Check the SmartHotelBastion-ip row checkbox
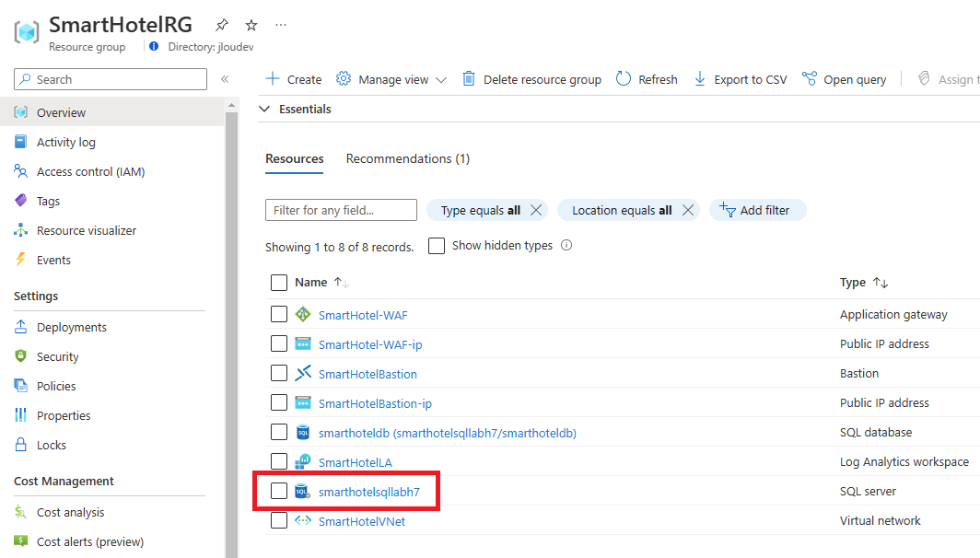The height and width of the screenshot is (558, 980). [279, 402]
